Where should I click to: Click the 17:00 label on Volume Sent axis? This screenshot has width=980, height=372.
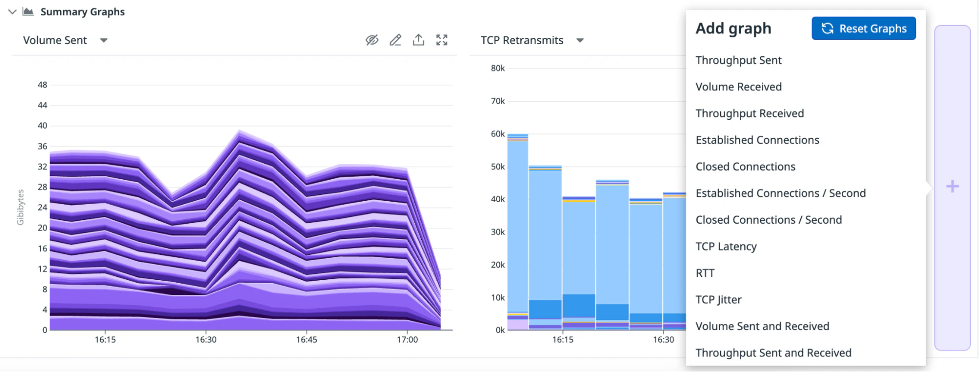[x=407, y=340]
